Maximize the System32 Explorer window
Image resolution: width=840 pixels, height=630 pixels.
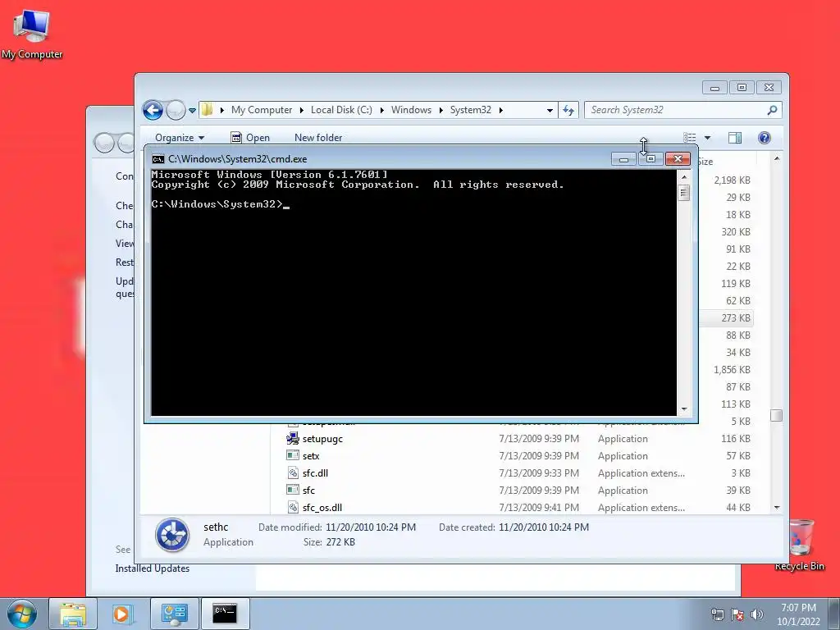coord(742,87)
